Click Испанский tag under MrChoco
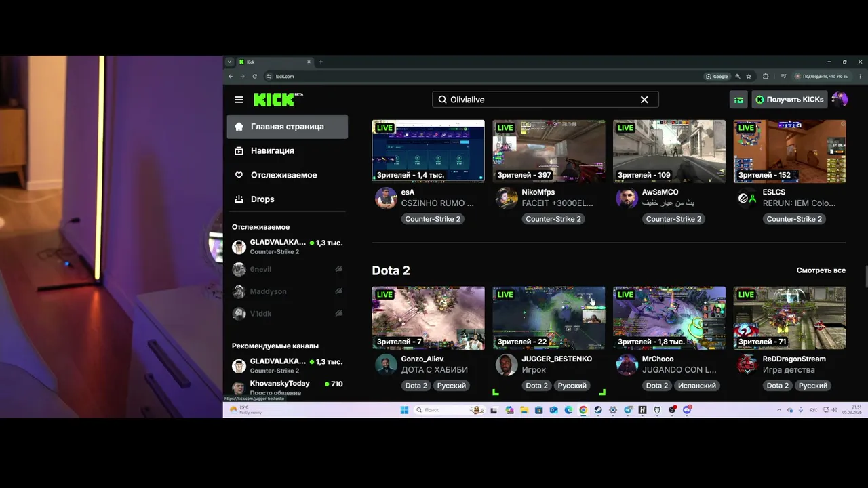The height and width of the screenshot is (488, 868). (697, 386)
